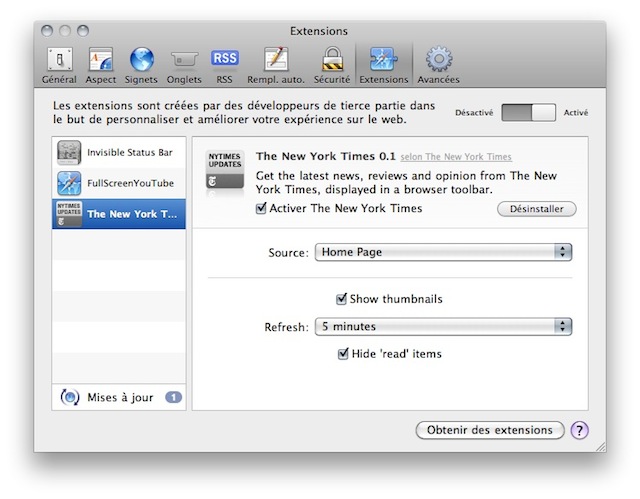Click the Désactivé label
The image size is (640, 499).
pyautogui.click(x=474, y=113)
